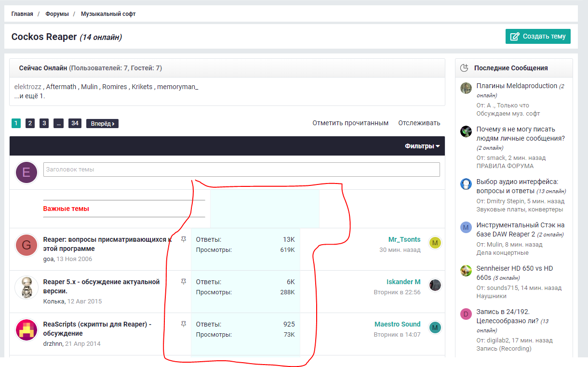Open Почему я не могу писать людям post

(x=521, y=134)
